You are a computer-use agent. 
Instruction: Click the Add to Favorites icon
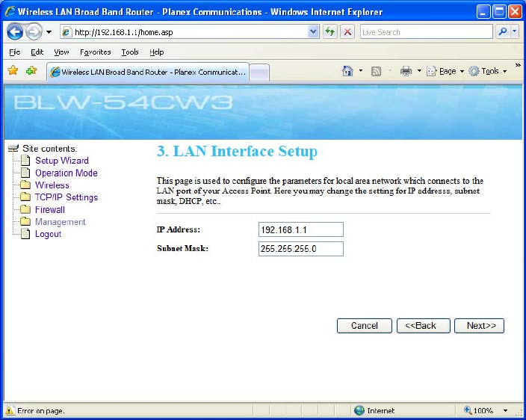coord(31,71)
